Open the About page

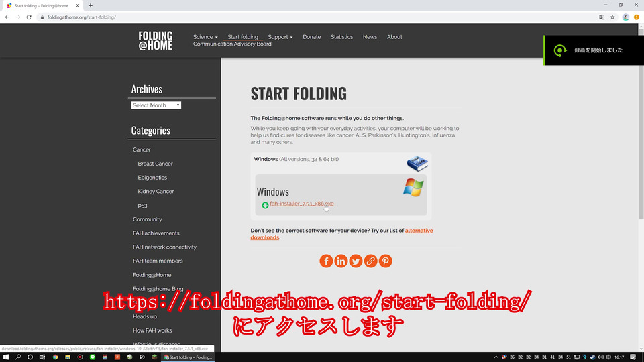pos(394,36)
